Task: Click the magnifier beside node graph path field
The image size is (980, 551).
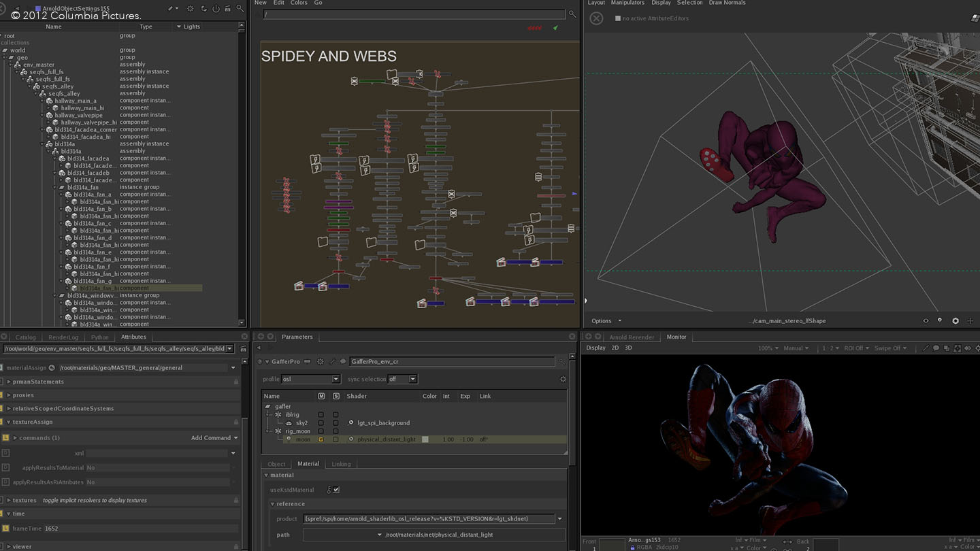Action: pos(572,14)
